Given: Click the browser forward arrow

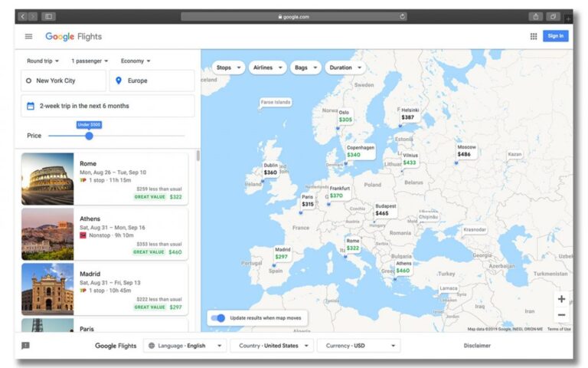Looking at the screenshot, I should point(33,17).
